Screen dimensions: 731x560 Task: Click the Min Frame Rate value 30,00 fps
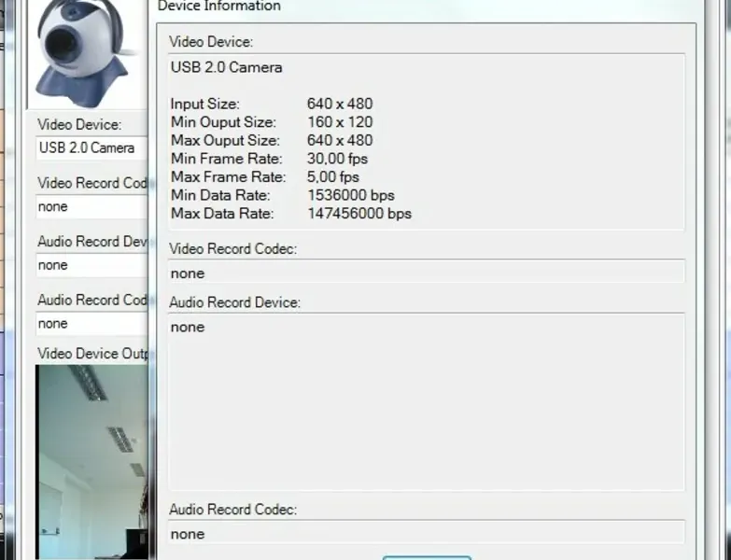pos(337,159)
